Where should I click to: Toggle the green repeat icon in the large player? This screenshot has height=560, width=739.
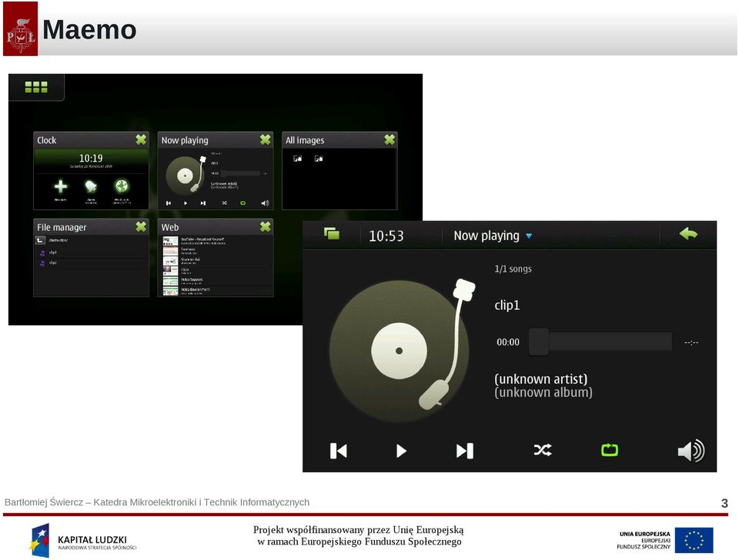point(610,450)
